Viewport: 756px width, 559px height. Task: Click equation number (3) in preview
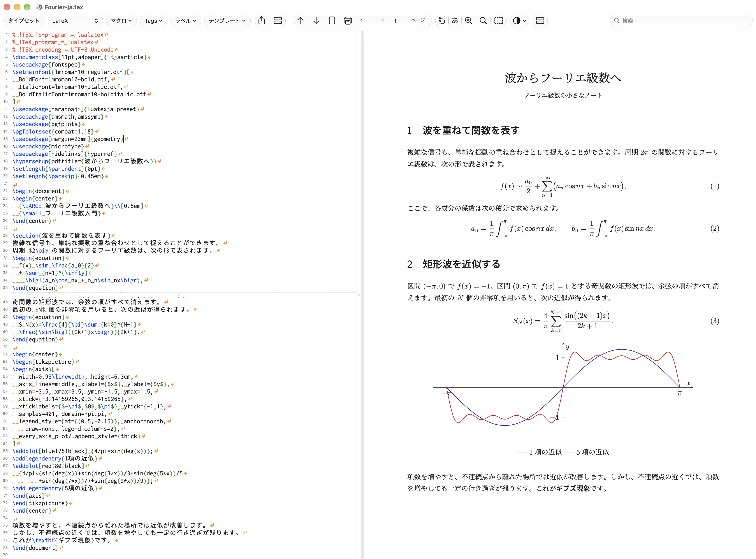click(x=715, y=321)
